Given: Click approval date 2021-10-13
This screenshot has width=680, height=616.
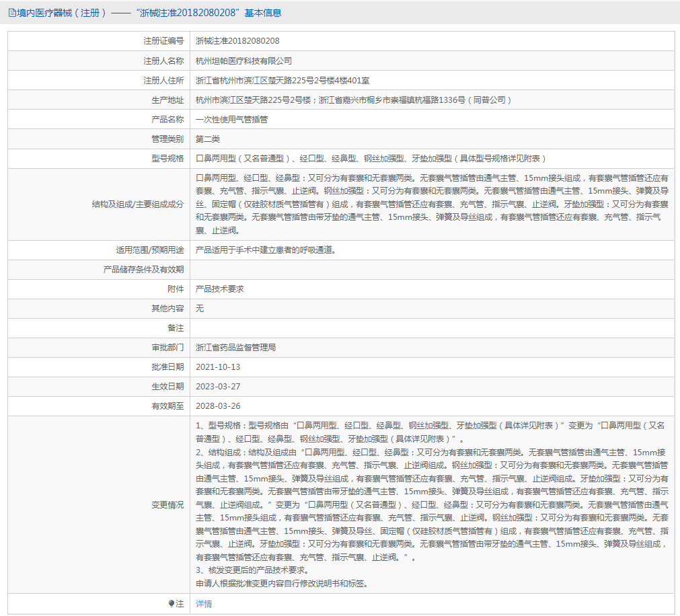Looking at the screenshot, I should pos(217,367).
